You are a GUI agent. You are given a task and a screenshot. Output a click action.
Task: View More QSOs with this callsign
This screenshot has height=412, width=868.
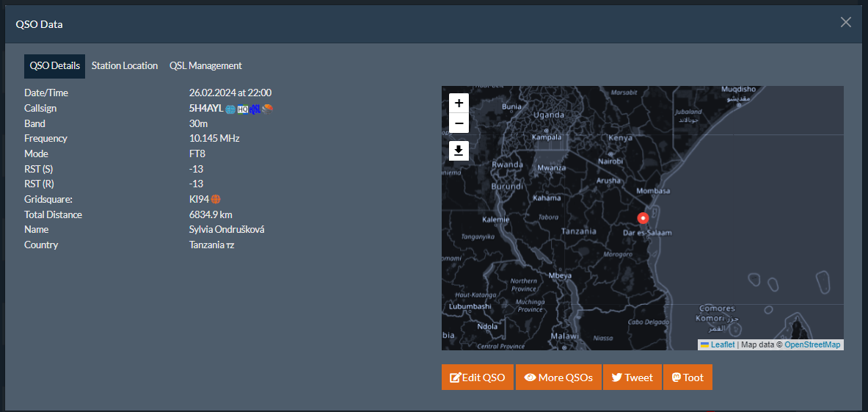pyautogui.click(x=558, y=377)
